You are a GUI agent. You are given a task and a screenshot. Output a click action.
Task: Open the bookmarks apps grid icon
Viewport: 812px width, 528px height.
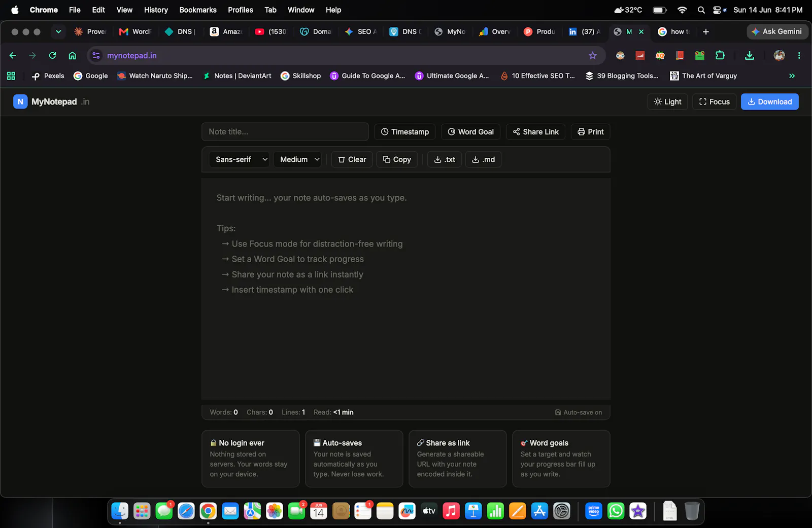tap(11, 76)
